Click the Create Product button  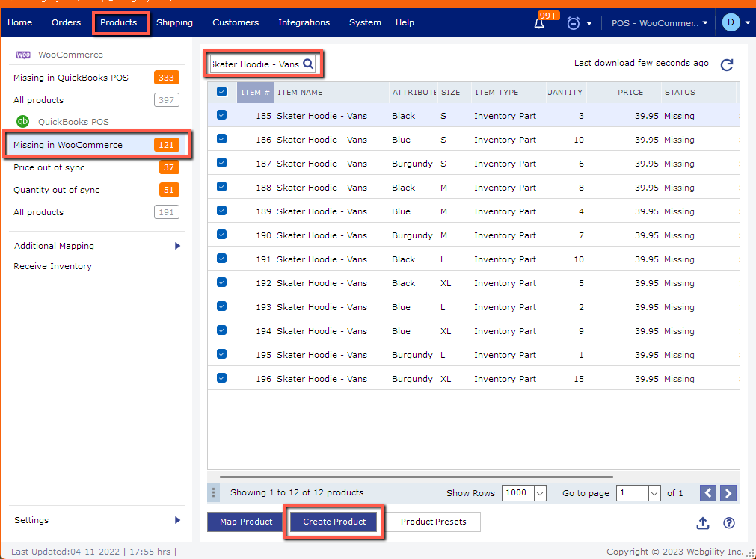[x=334, y=522]
